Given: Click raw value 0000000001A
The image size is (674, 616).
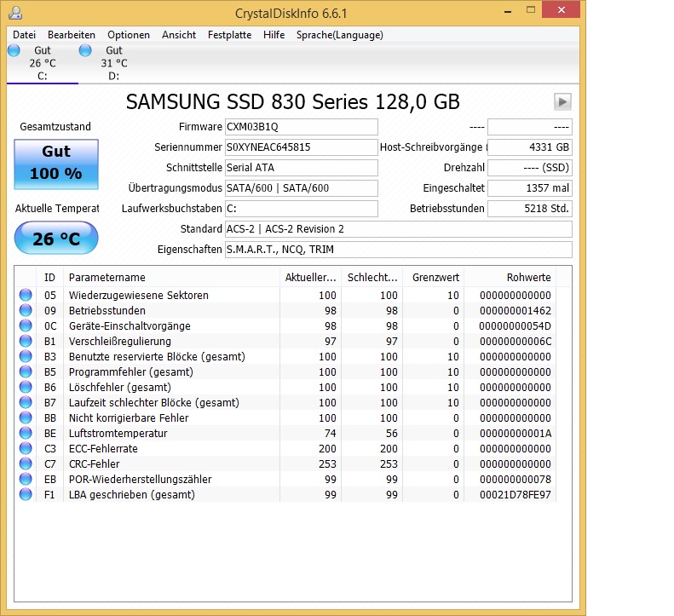Looking at the screenshot, I should [516, 434].
